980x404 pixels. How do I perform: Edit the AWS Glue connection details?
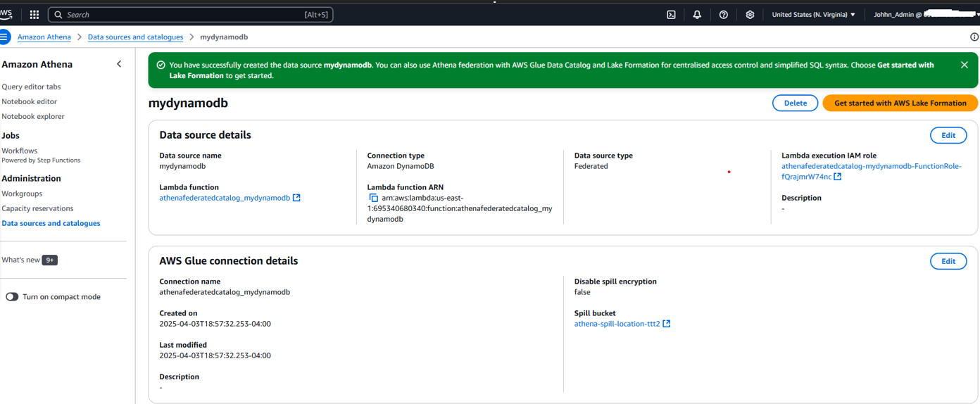click(948, 261)
